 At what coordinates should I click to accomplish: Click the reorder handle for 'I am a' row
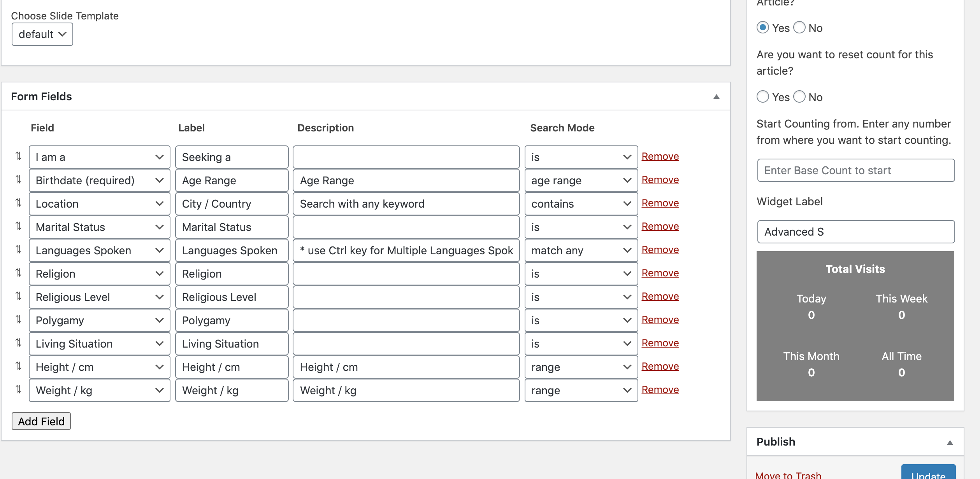(x=18, y=156)
